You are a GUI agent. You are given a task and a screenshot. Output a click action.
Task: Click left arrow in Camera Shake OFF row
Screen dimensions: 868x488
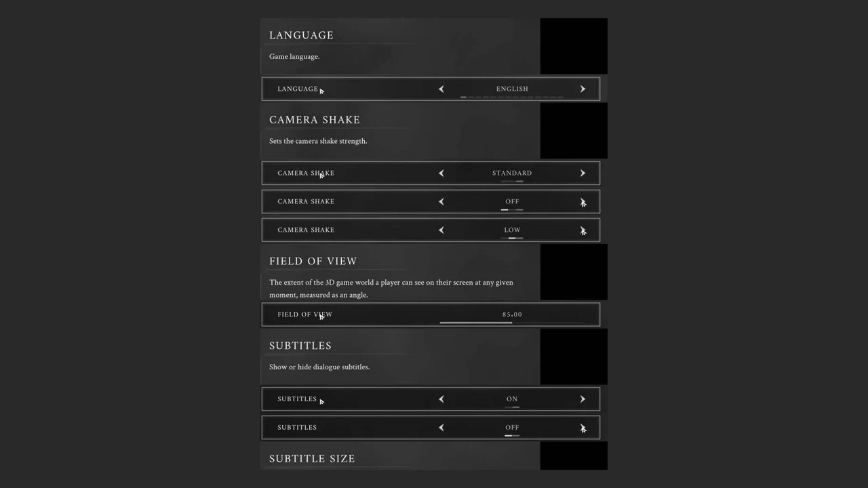click(441, 201)
